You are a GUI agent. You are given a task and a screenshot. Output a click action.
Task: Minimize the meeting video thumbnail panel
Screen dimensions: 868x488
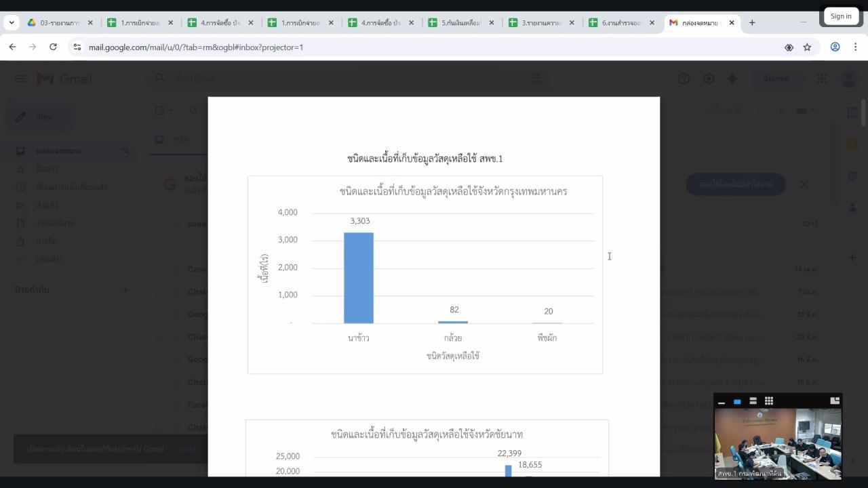722,401
